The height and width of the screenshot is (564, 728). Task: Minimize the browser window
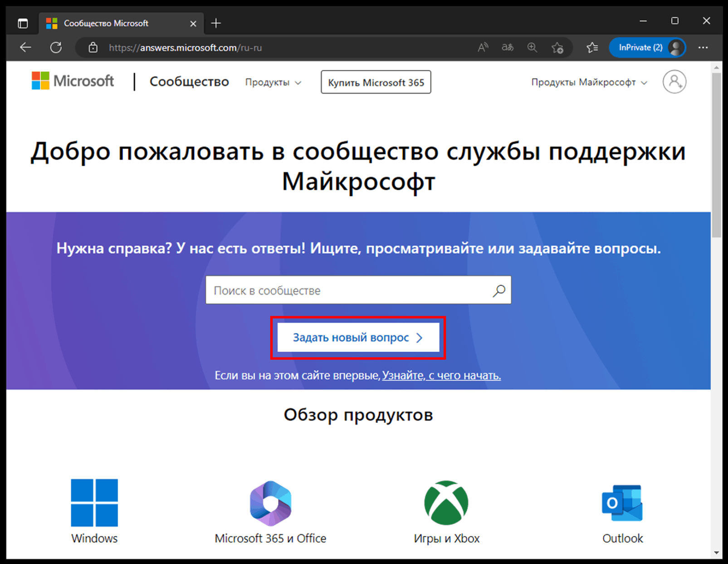pos(643,21)
